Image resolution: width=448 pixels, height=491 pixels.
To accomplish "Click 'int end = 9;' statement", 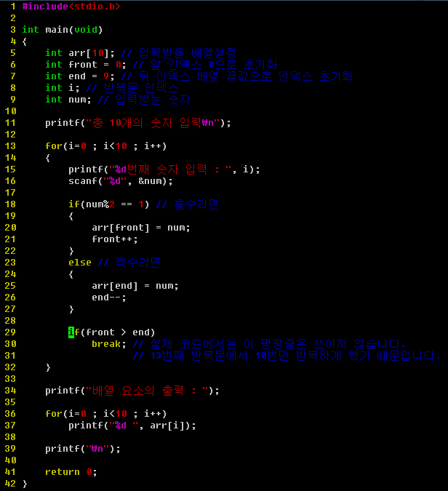I will [80, 76].
